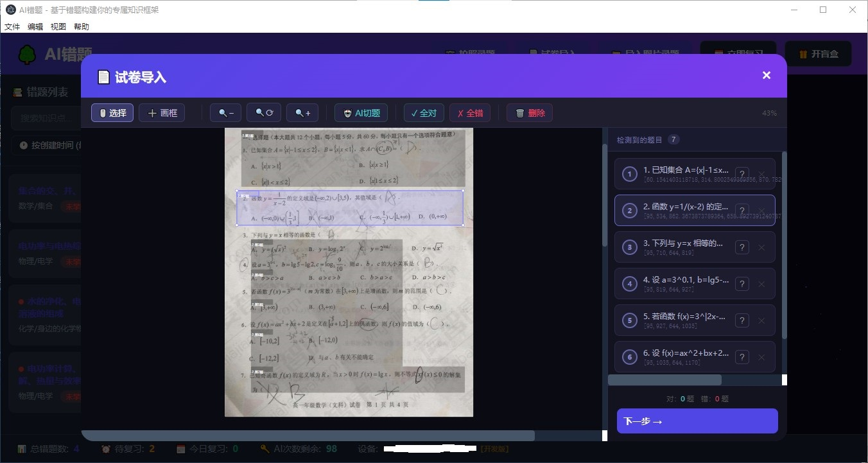Click the number 6 circle badge in the list
The height and width of the screenshot is (463, 868).
click(x=629, y=357)
